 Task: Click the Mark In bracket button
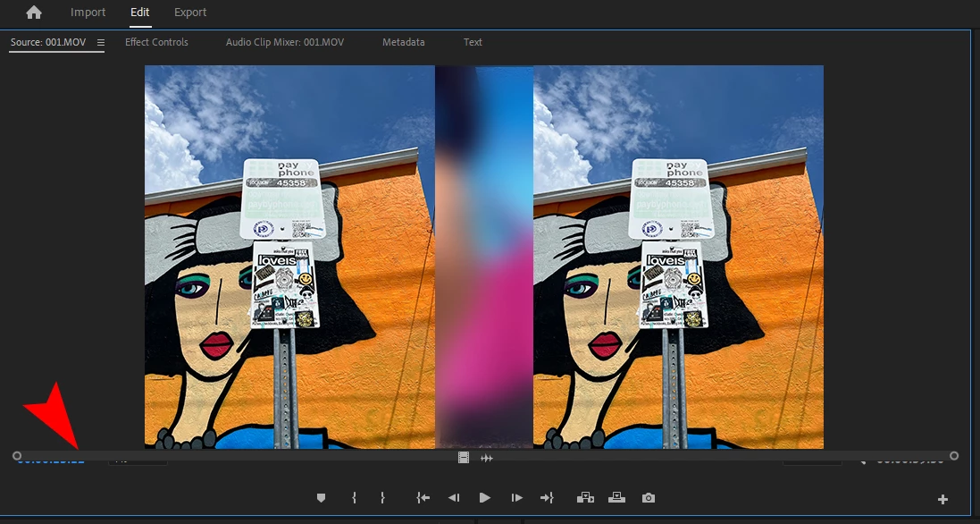click(355, 498)
